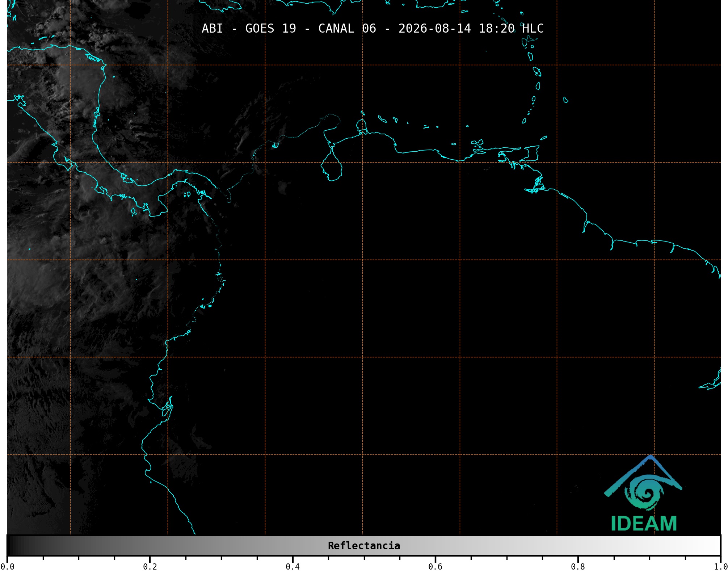Click the Reflectancia colorbar label

click(x=364, y=546)
